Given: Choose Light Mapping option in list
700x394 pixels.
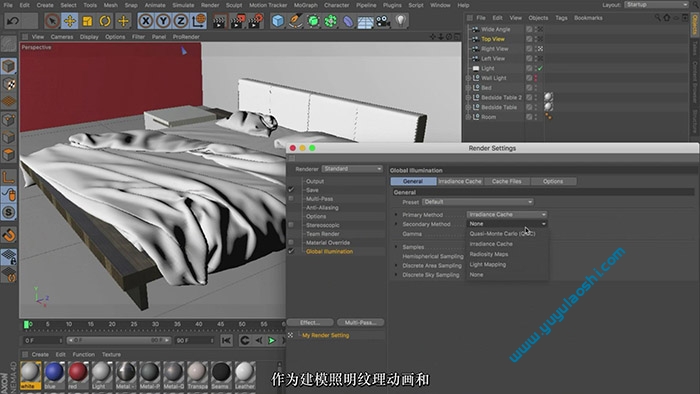Looking at the screenshot, I should (488, 264).
